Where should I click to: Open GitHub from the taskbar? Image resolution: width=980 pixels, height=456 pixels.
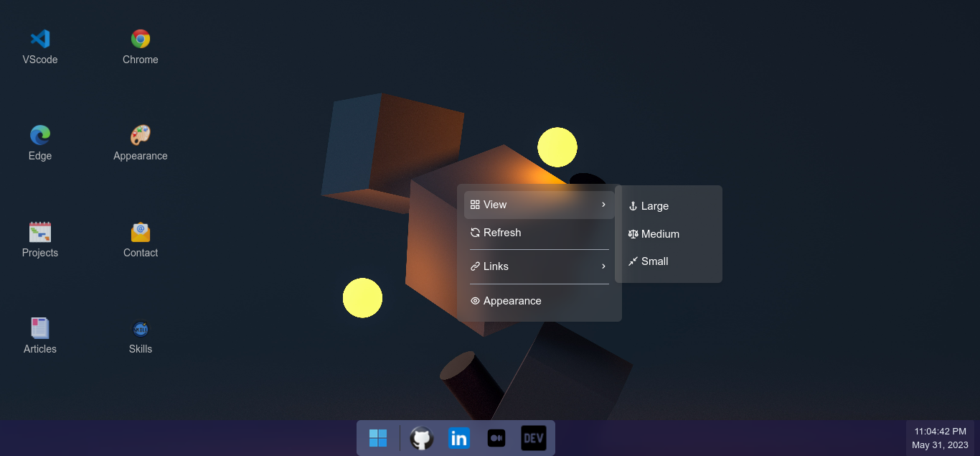click(x=422, y=438)
